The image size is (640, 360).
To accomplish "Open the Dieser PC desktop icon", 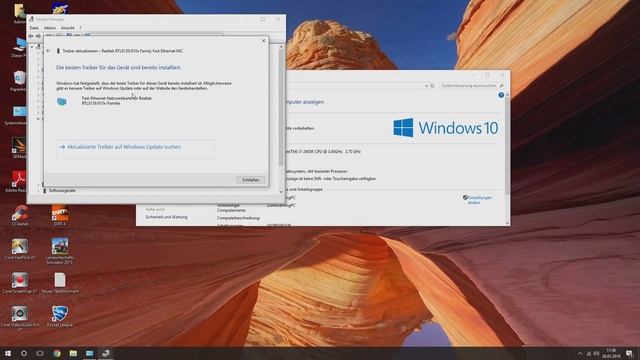I will [19, 47].
